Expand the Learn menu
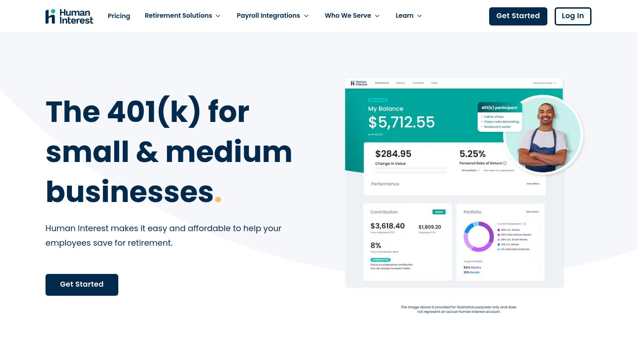Image resolution: width=637 pixels, height=364 pixels. point(409,15)
